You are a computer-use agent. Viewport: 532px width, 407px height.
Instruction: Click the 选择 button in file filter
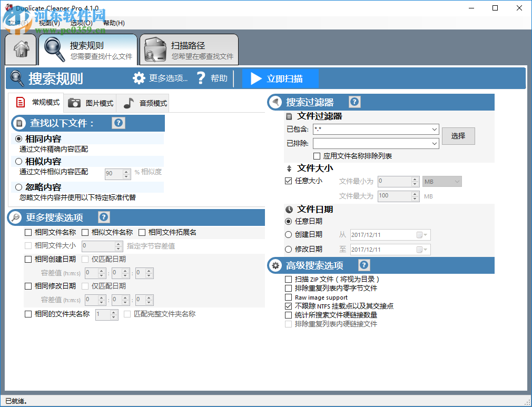[x=458, y=136]
